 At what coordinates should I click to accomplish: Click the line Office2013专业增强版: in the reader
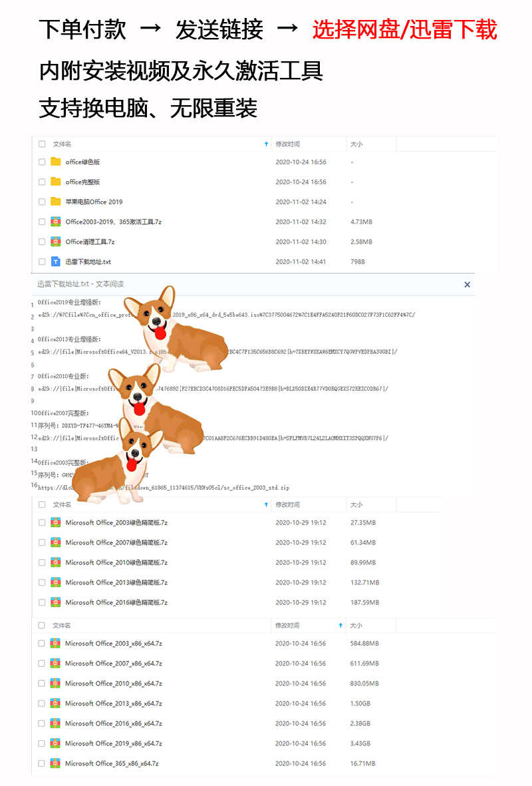[69, 339]
